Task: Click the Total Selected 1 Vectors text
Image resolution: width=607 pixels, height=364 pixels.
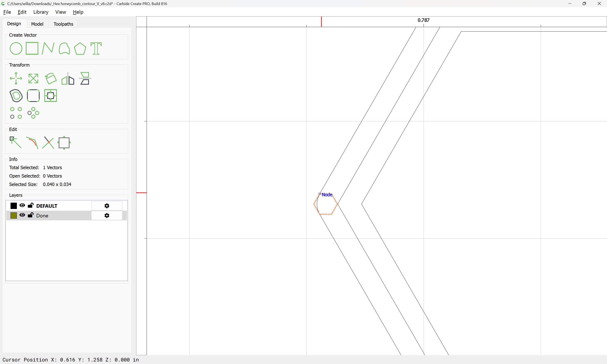Action: coord(36,167)
